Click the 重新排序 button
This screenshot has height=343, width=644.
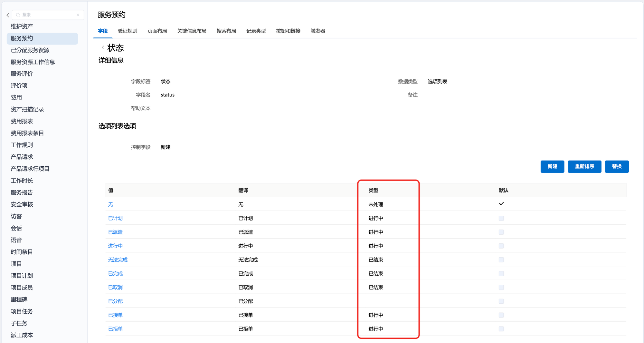(x=584, y=167)
